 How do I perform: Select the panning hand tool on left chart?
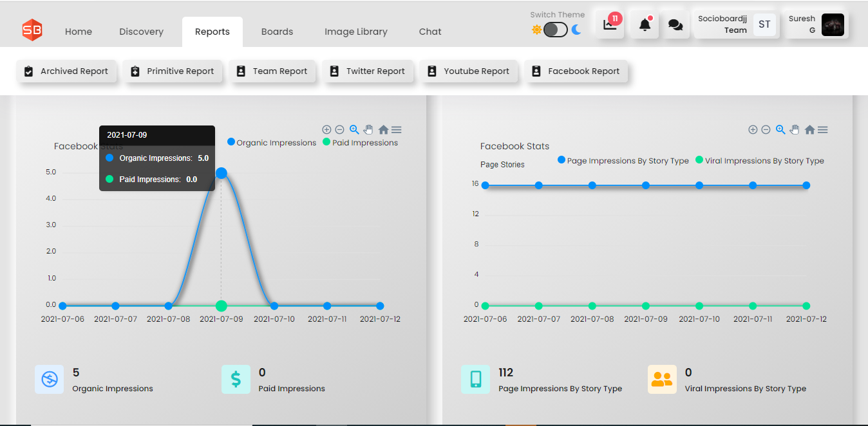coord(368,129)
